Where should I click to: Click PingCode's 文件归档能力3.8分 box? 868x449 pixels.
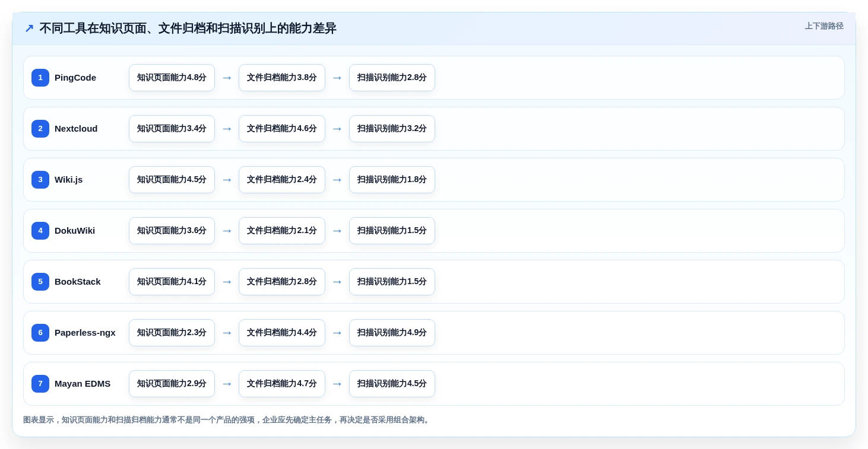coord(282,78)
